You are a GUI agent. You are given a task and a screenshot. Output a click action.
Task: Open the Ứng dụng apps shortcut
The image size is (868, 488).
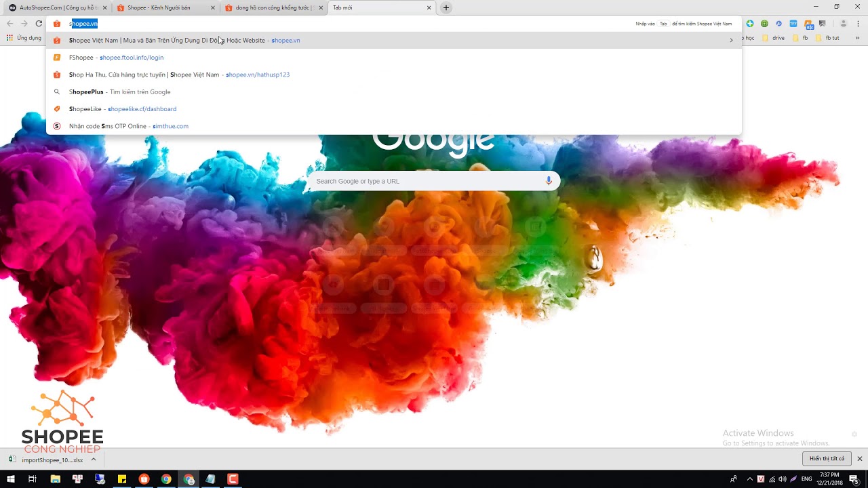(24, 38)
